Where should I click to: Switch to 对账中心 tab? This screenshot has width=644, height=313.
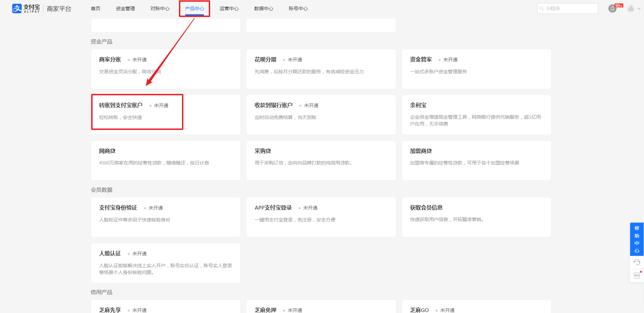(160, 8)
